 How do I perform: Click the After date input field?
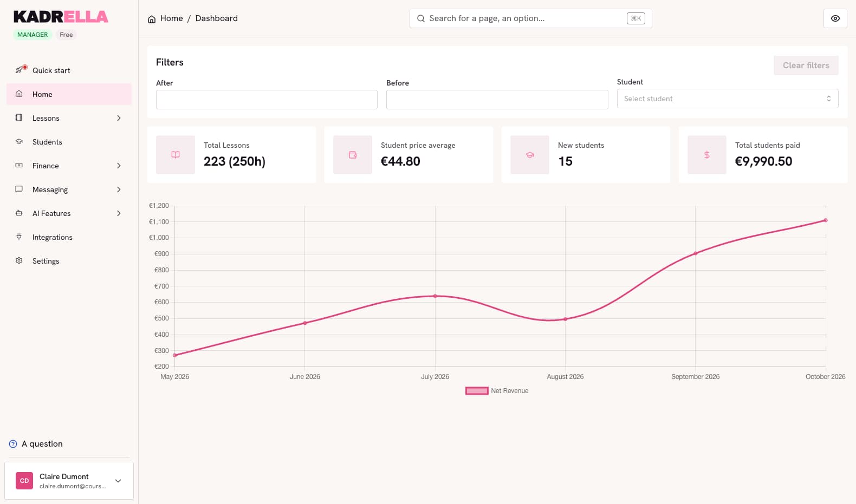pyautogui.click(x=267, y=100)
